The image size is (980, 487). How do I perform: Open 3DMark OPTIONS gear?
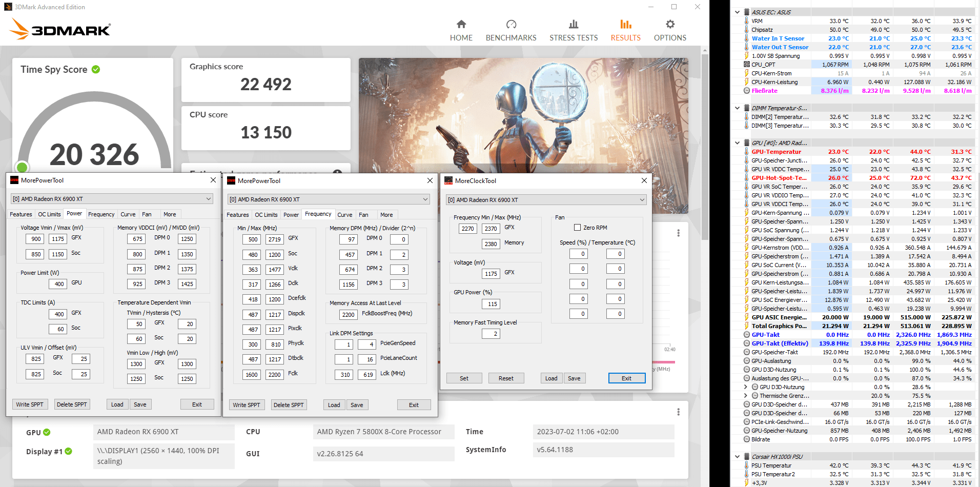[670, 31]
